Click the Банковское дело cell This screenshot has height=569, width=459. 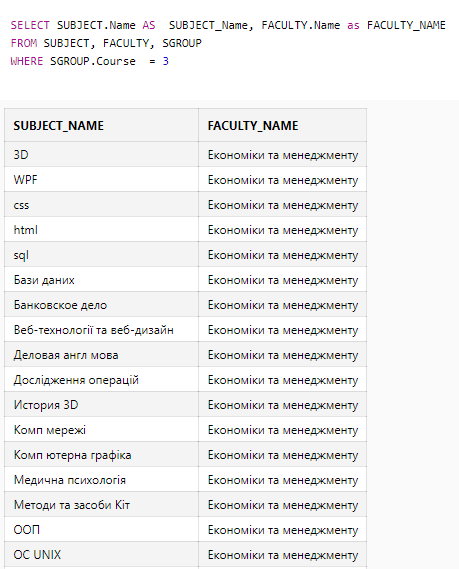[101, 305]
